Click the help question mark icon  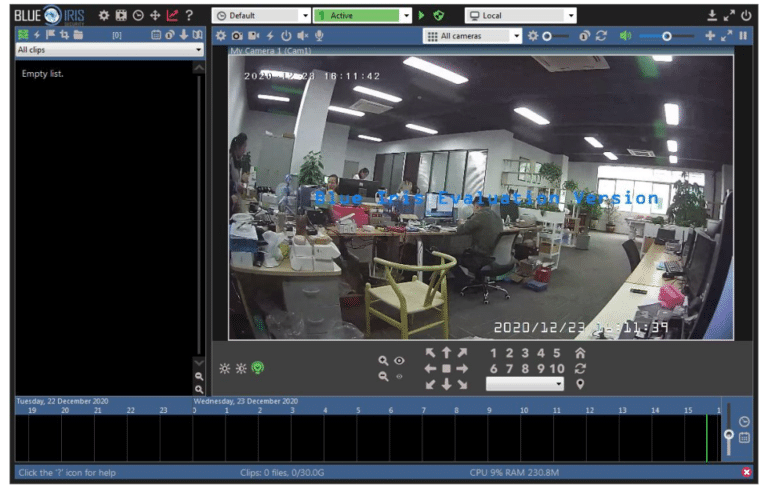tap(189, 16)
